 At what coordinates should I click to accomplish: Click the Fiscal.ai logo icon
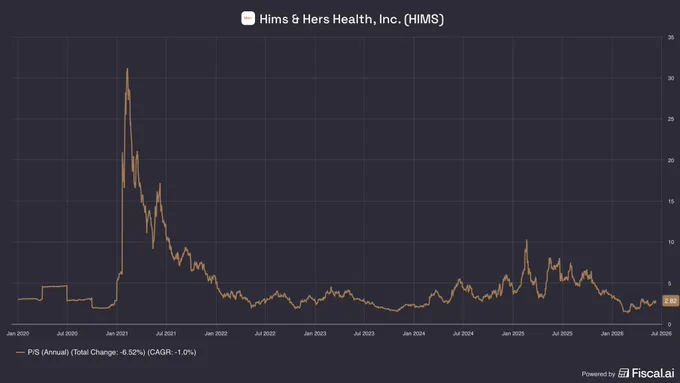tap(623, 373)
